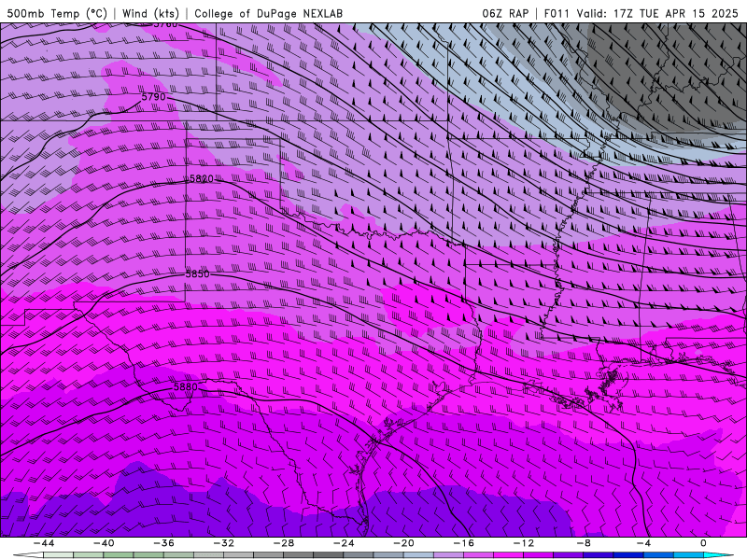Click the -28 colorbar tick label

284,543
